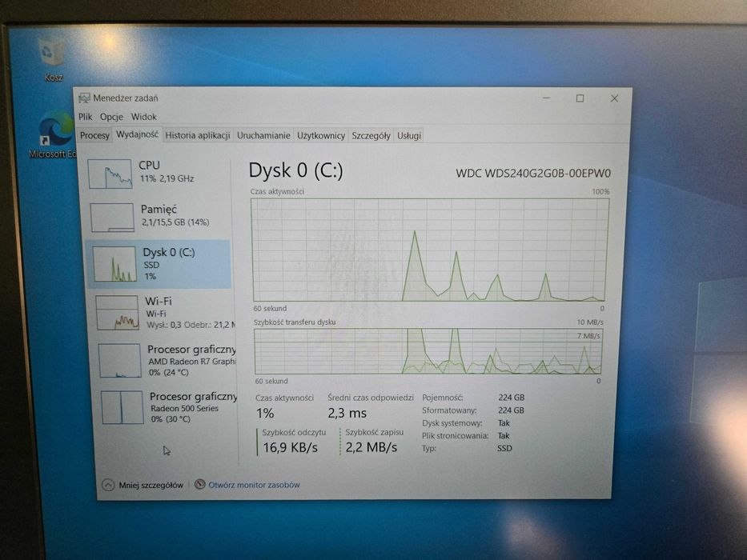
Task: Click the disk activity time graph
Action: [x=429, y=250]
